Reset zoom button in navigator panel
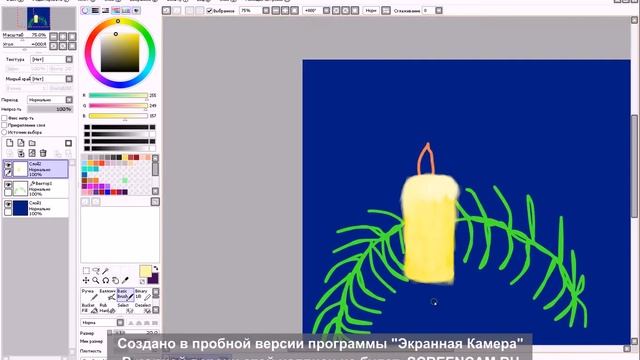This screenshot has height=360, width=640. point(72,36)
